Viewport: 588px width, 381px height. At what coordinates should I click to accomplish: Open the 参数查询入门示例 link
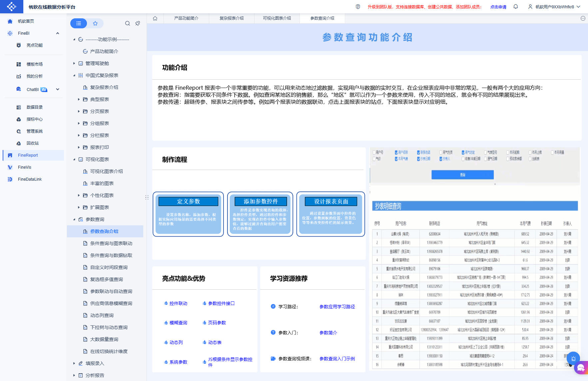click(x=337, y=359)
